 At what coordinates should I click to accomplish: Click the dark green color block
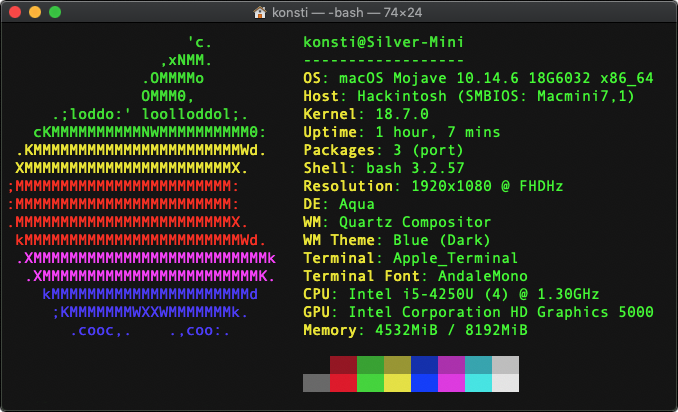[371, 365]
